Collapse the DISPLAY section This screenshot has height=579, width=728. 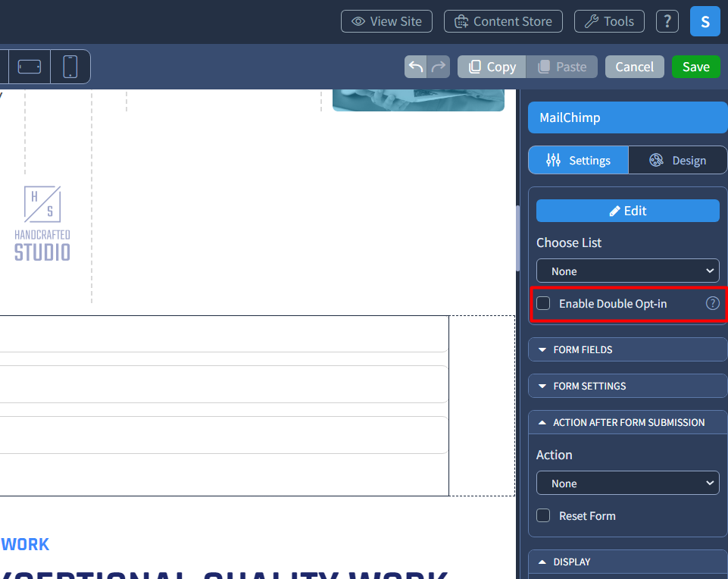click(x=628, y=562)
